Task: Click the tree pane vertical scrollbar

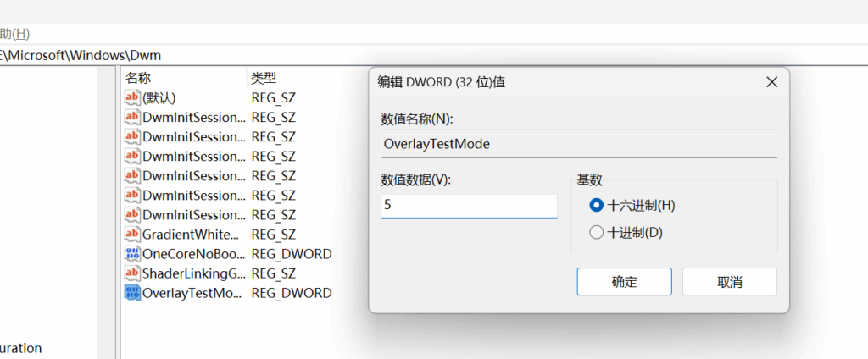Action: pos(107,212)
